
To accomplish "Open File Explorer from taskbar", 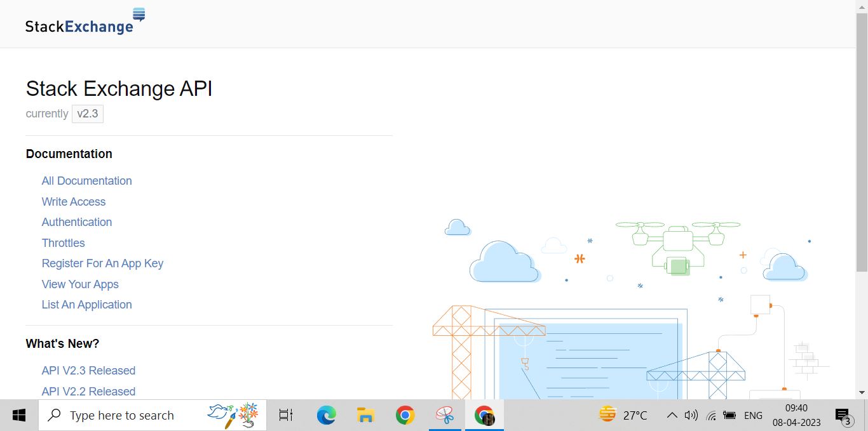I will click(365, 415).
